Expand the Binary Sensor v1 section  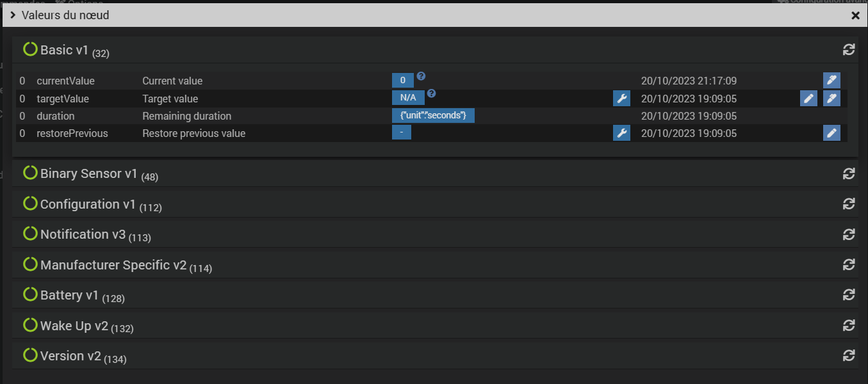(x=88, y=173)
